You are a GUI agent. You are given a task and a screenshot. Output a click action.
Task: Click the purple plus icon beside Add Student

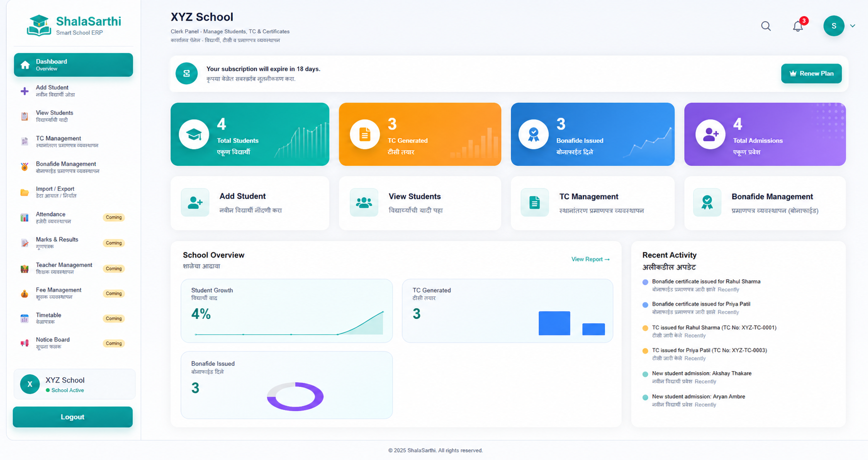click(x=24, y=91)
